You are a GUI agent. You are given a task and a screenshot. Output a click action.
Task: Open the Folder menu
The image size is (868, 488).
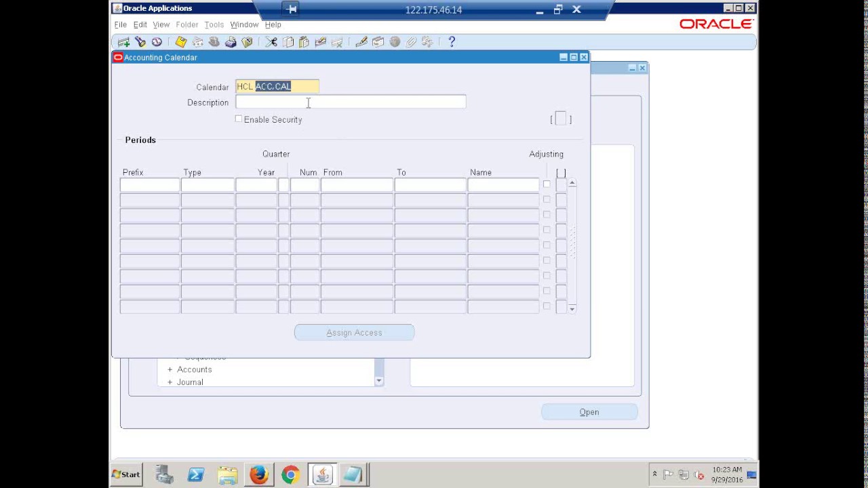186,24
